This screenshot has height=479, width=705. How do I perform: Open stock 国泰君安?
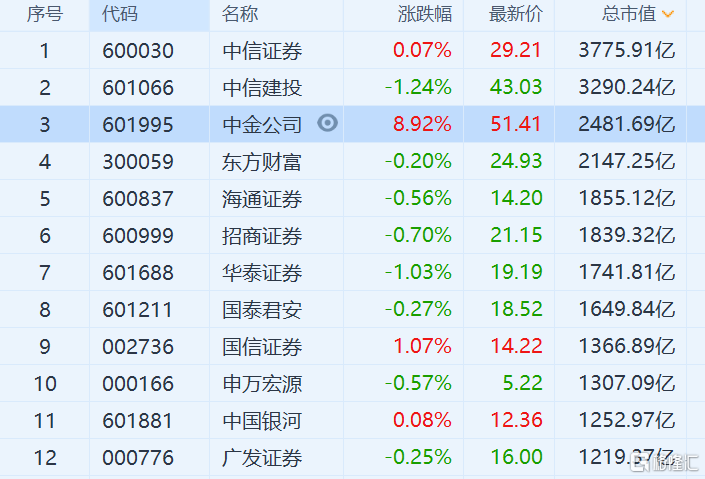click(262, 310)
